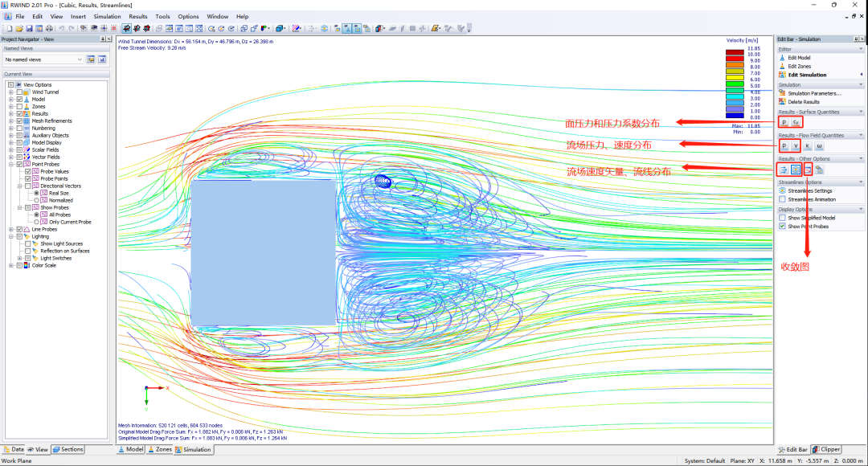Click the zoom all toolbar icon

(199, 28)
